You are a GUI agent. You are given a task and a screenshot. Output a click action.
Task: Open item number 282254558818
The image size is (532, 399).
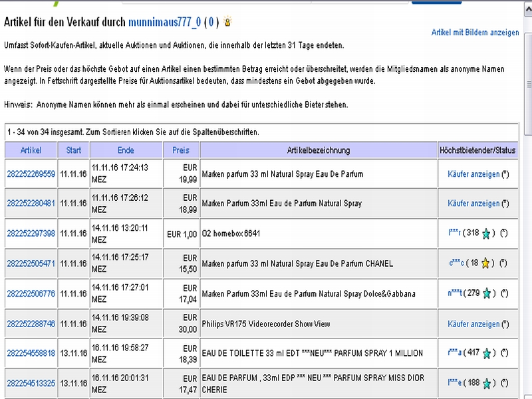tap(31, 353)
